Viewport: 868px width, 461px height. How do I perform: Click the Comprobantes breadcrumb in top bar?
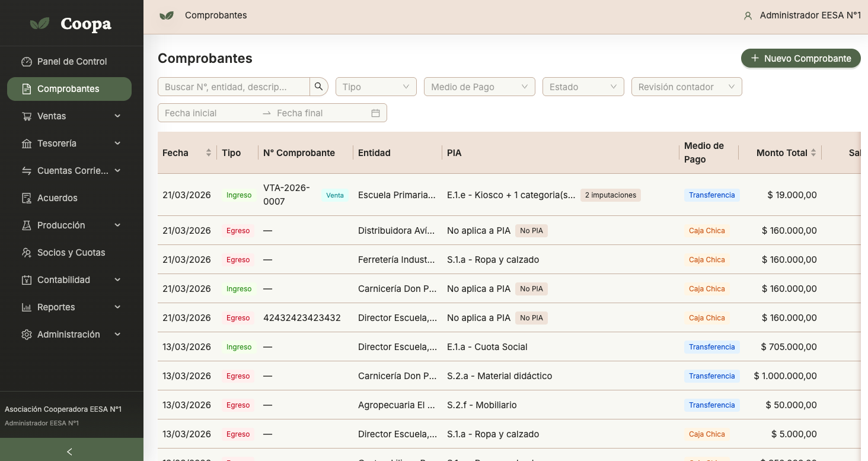click(216, 15)
